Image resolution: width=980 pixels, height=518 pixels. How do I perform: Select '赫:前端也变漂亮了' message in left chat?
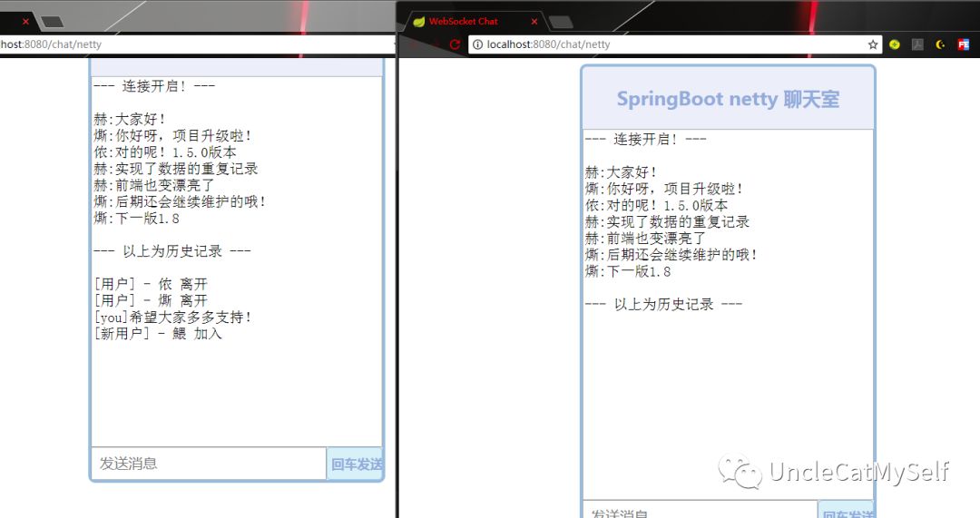(153, 186)
